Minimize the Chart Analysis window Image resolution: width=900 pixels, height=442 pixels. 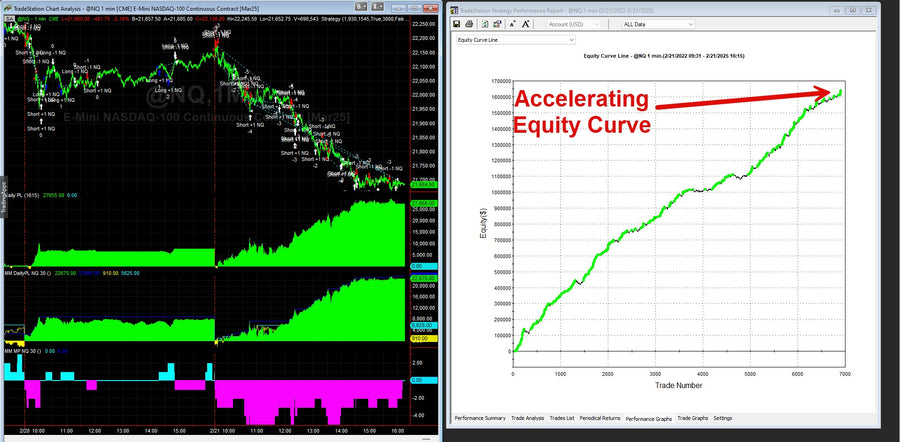(400, 10)
